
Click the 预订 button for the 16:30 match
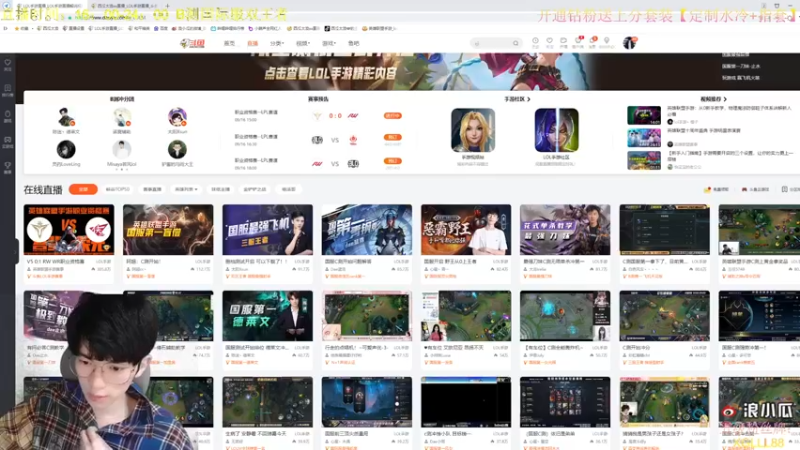pyautogui.click(x=393, y=137)
